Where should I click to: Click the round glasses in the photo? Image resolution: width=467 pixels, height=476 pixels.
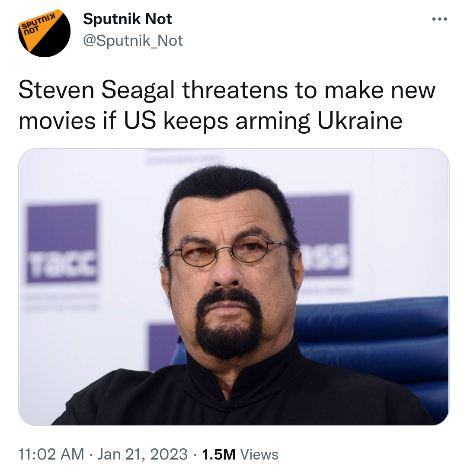pyautogui.click(x=228, y=252)
